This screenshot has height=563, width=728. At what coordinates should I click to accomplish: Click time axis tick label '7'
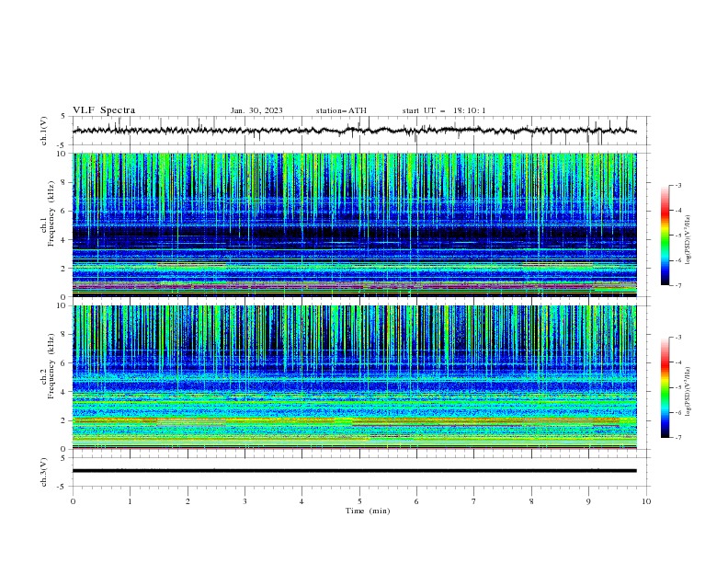(x=474, y=501)
